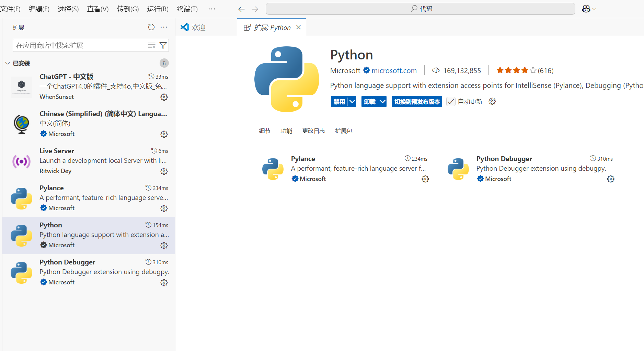644x351 pixels.
Task: Clear extension search results icon
Action: [151, 45]
